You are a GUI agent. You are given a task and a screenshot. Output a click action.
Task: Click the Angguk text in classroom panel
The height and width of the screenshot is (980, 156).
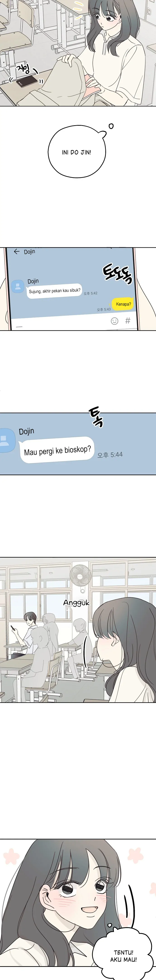click(x=76, y=603)
